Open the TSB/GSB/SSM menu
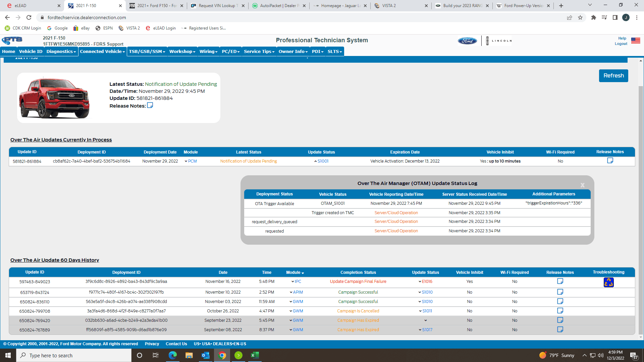Viewport: 644px width, 362px height. point(147,51)
